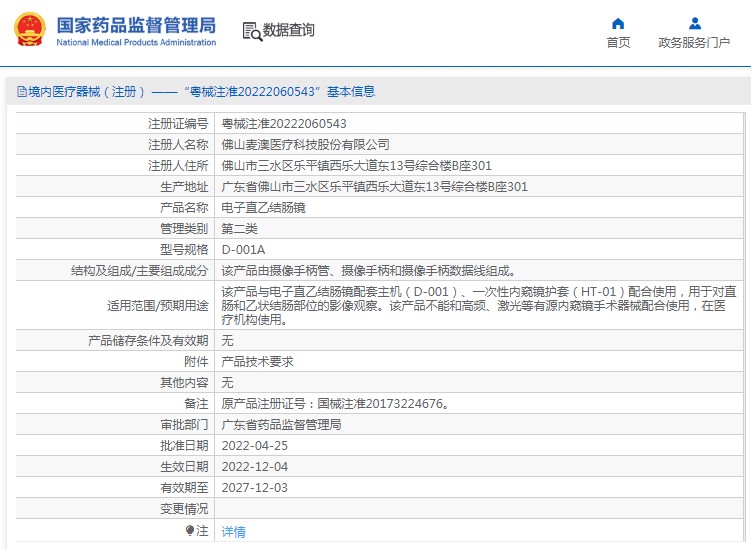Go to 政务服务门户 portal link
Image resolution: width=751 pixels, height=549 pixels.
click(x=694, y=42)
